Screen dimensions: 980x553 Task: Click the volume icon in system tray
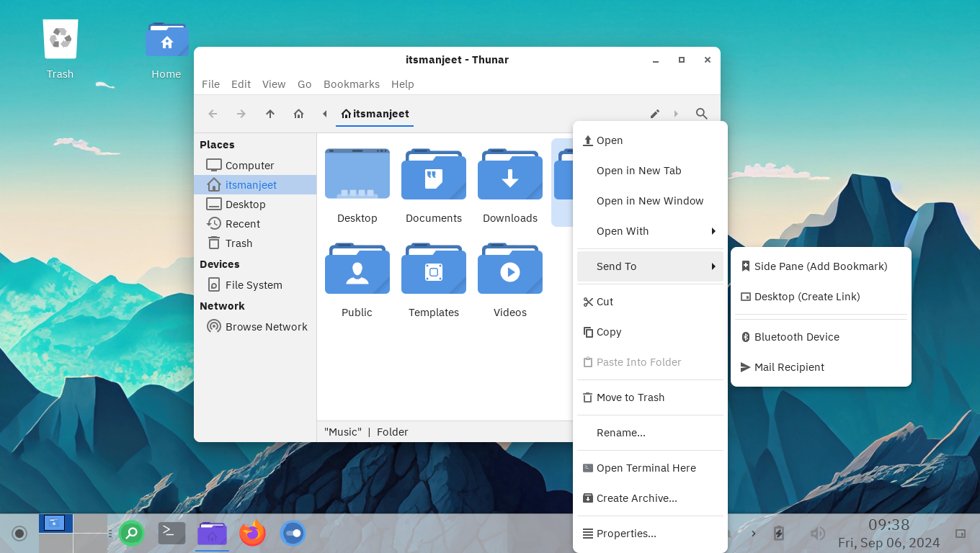click(817, 534)
